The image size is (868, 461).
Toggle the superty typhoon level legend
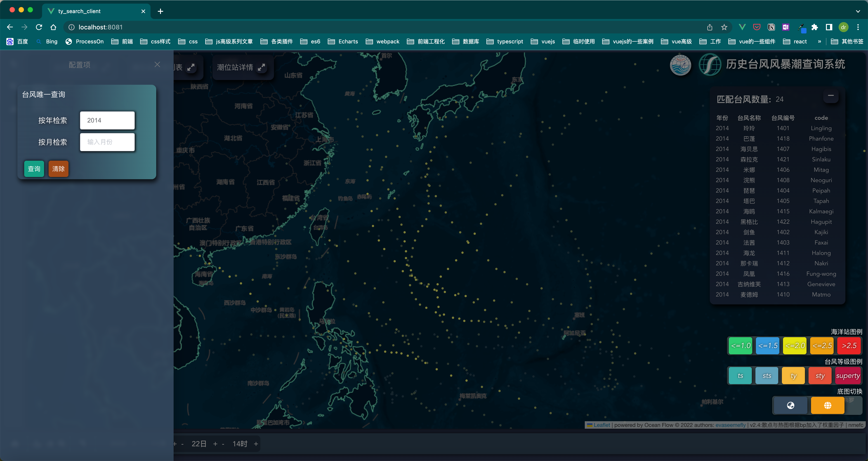pyautogui.click(x=848, y=376)
